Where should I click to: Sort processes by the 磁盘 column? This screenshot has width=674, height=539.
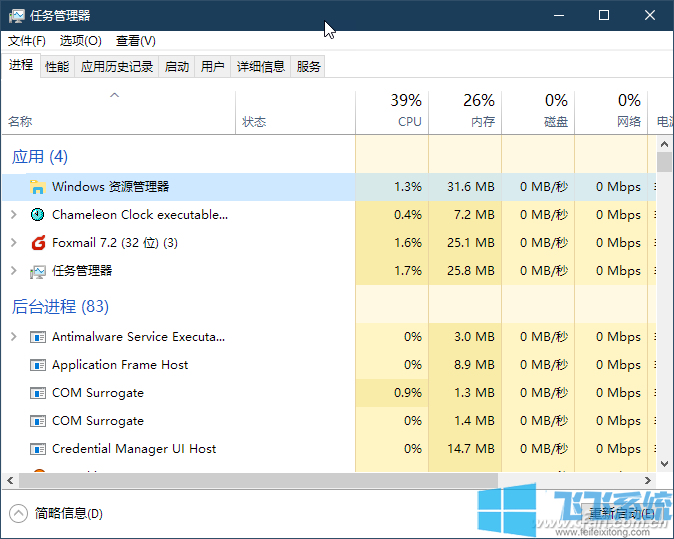tap(538, 112)
